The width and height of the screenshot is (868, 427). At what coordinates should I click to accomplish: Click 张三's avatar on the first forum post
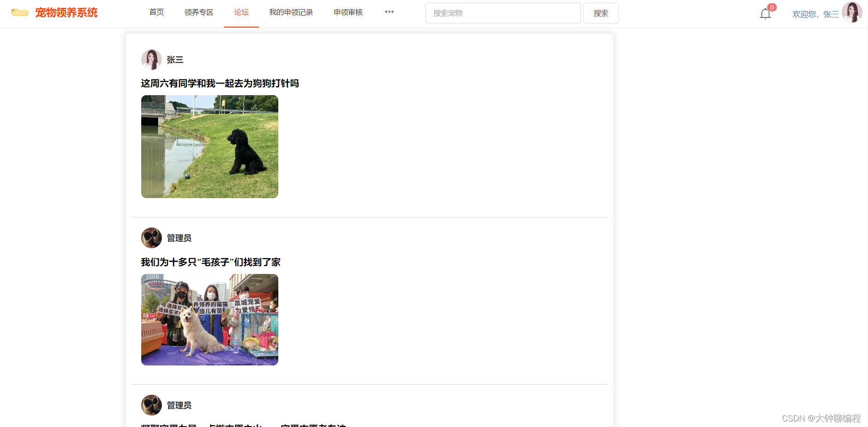click(151, 59)
